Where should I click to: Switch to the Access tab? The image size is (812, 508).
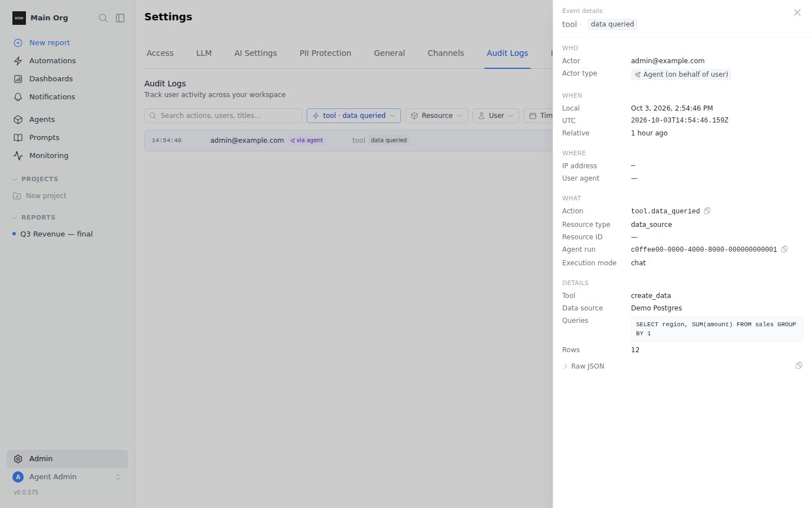tap(160, 53)
